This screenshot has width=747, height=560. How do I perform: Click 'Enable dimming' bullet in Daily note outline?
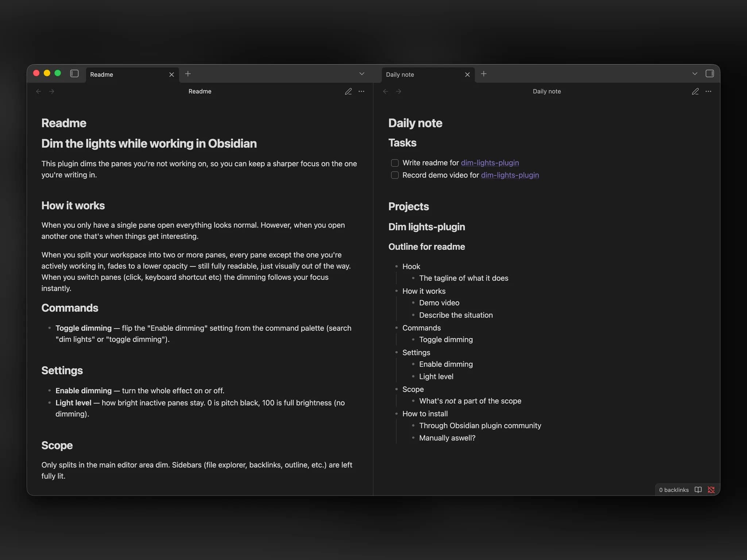pyautogui.click(x=446, y=364)
